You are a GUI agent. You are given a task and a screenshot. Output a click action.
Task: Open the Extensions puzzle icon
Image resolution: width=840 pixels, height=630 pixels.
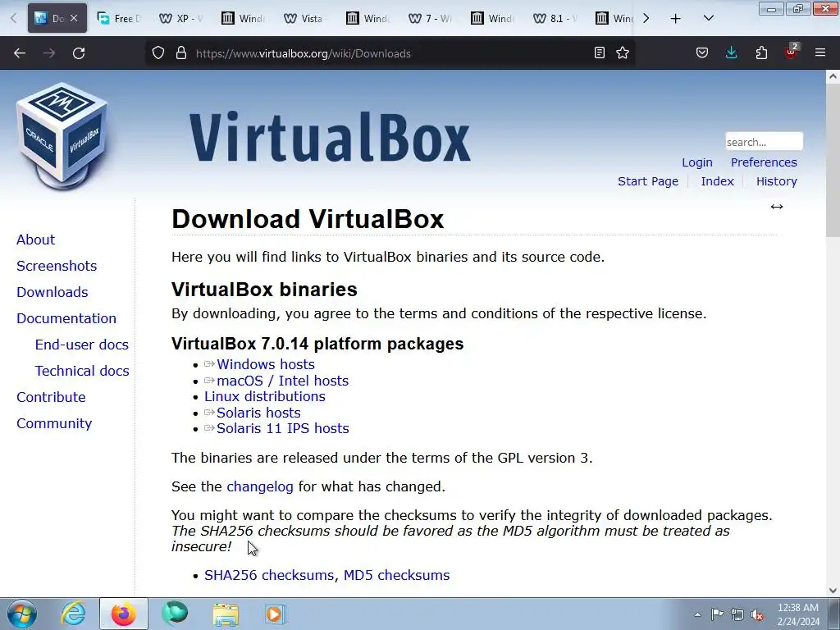tap(761, 52)
